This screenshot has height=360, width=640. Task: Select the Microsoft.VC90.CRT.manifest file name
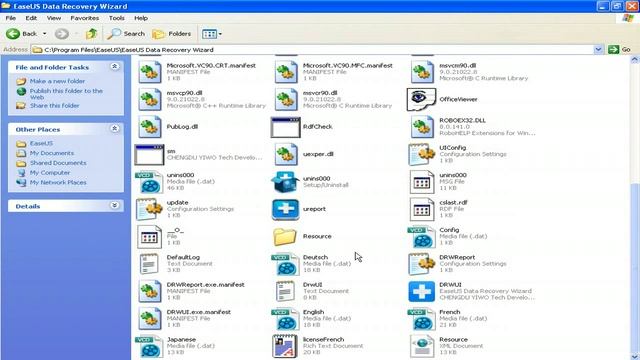click(x=211, y=66)
